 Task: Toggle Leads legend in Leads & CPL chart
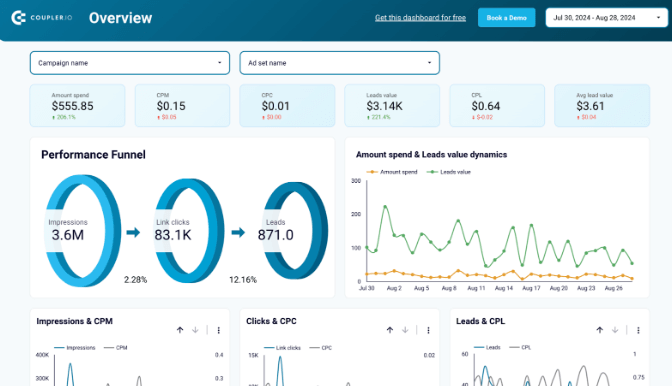point(487,347)
